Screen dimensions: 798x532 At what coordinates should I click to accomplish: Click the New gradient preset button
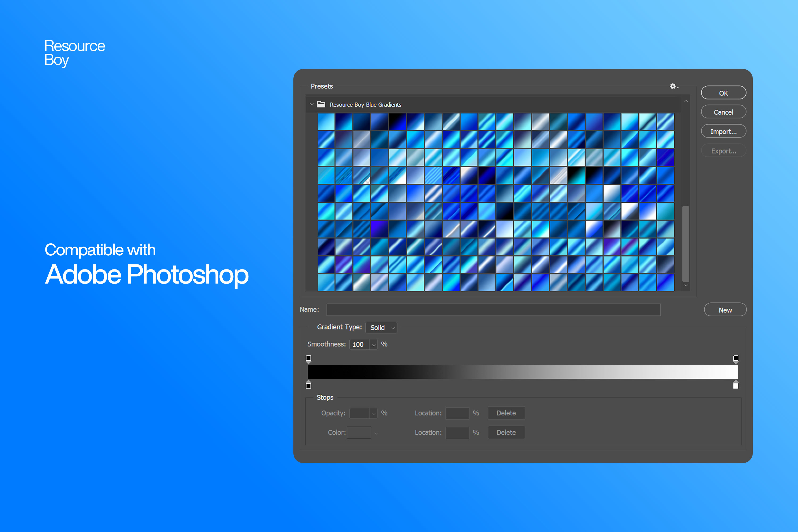tap(724, 310)
